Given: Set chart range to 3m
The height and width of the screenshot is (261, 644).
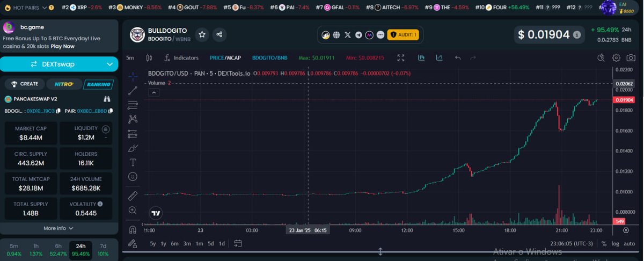Looking at the screenshot, I should click(187, 243).
